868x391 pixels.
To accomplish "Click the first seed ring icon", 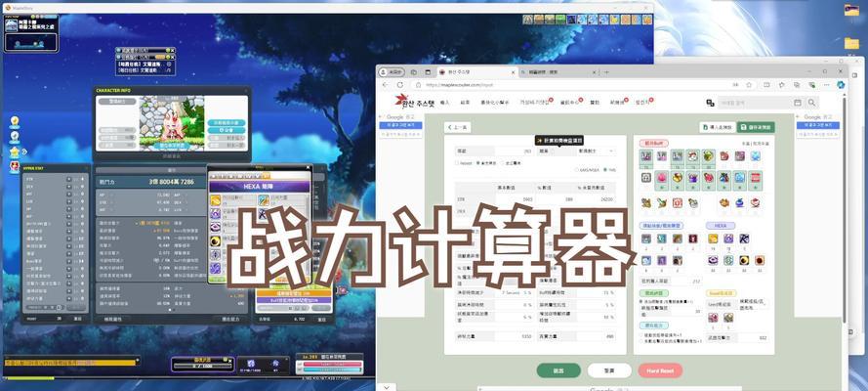I will [x=713, y=318].
